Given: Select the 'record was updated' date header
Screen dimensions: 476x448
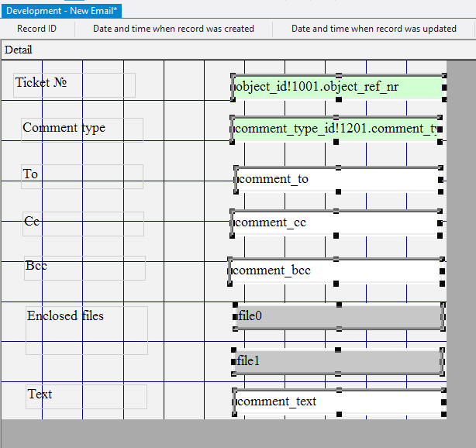Looking at the screenshot, I should pos(374,29).
